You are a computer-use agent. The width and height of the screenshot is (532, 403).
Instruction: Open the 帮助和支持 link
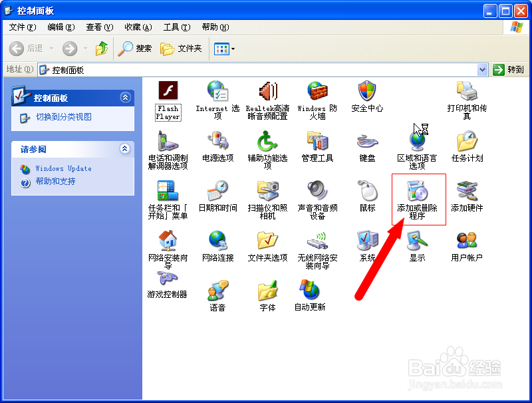point(56,182)
